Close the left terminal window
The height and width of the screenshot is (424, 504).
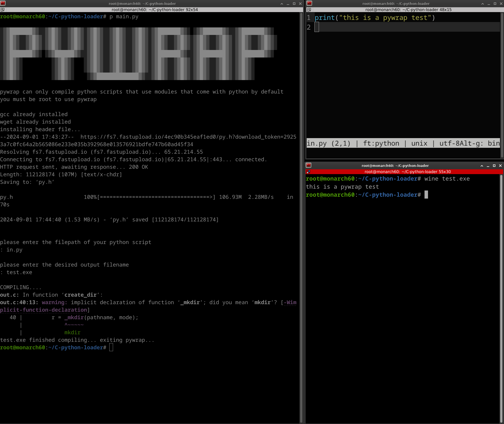(x=300, y=3)
